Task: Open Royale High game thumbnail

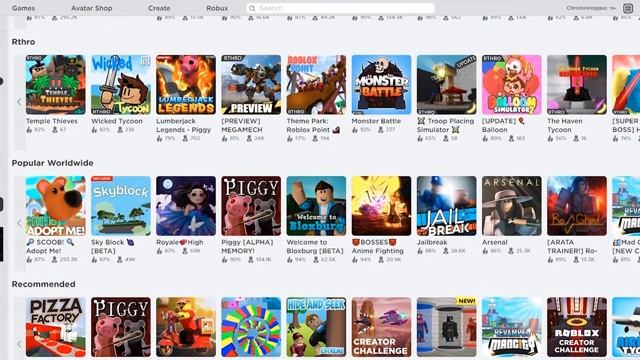Action: tap(186, 206)
